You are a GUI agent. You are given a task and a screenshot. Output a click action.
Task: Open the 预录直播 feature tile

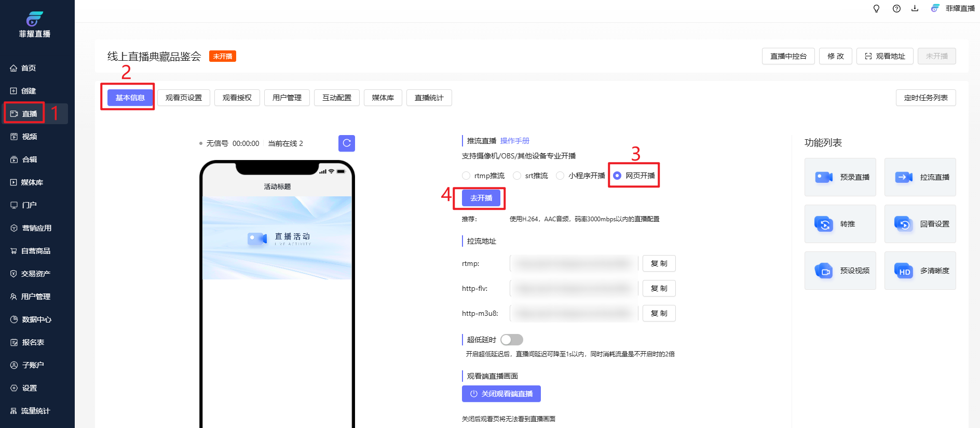pos(840,177)
